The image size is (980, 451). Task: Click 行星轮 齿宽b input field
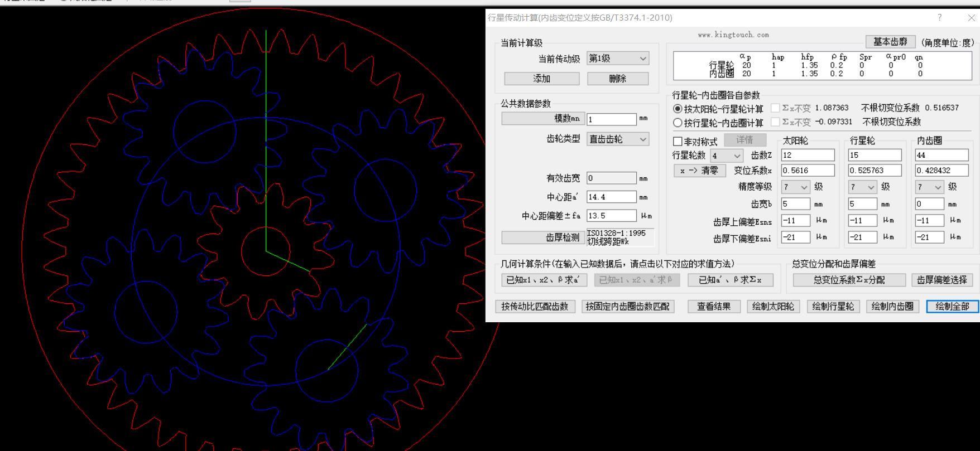[863, 204]
